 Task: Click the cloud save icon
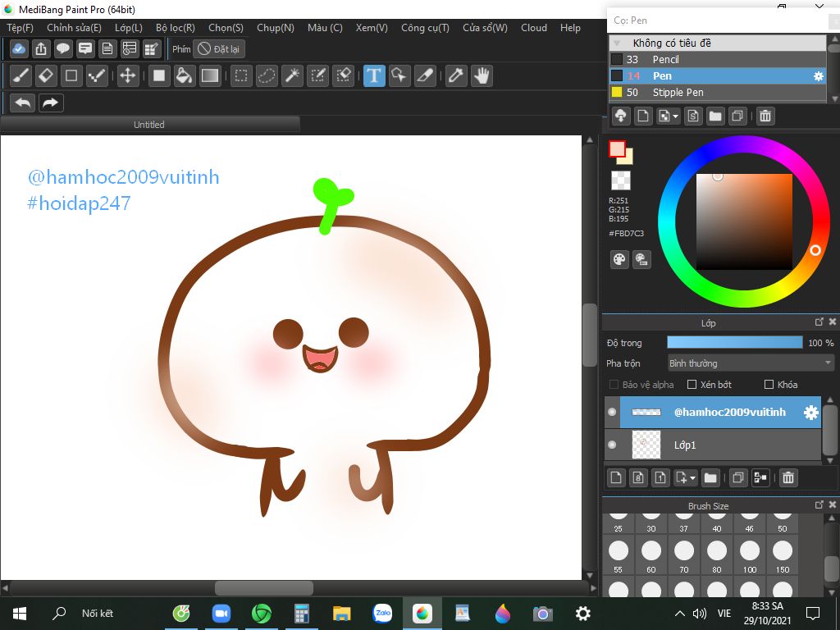point(19,48)
